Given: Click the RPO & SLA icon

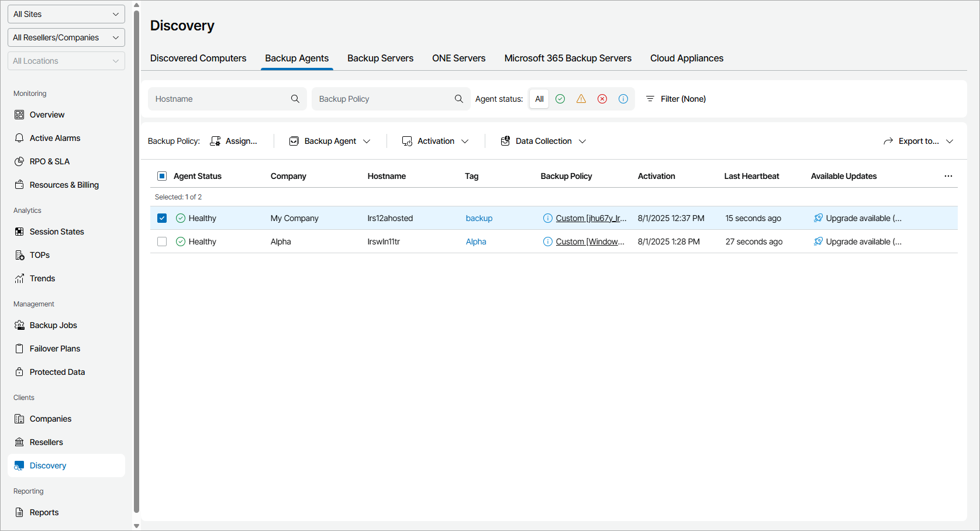Looking at the screenshot, I should point(19,161).
